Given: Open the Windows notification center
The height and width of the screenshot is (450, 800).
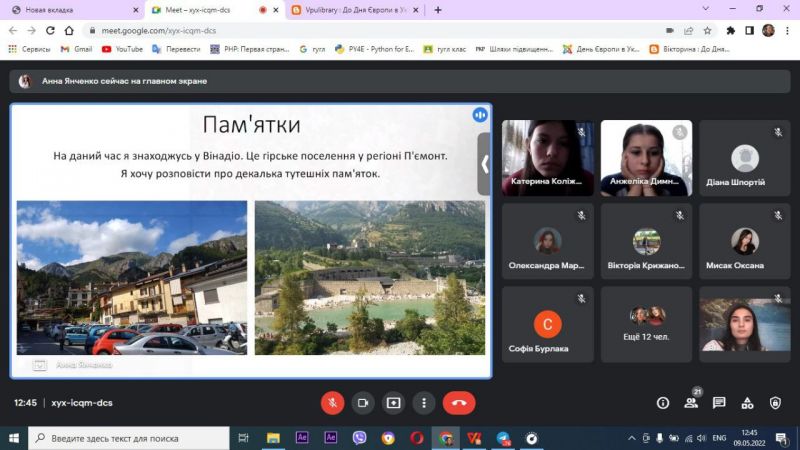Looking at the screenshot, I should (781, 438).
